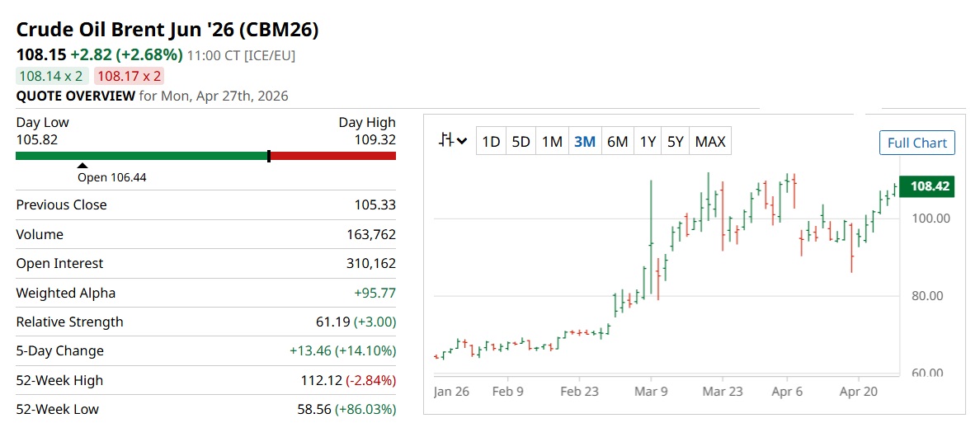Select the 1D chart range

[491, 142]
